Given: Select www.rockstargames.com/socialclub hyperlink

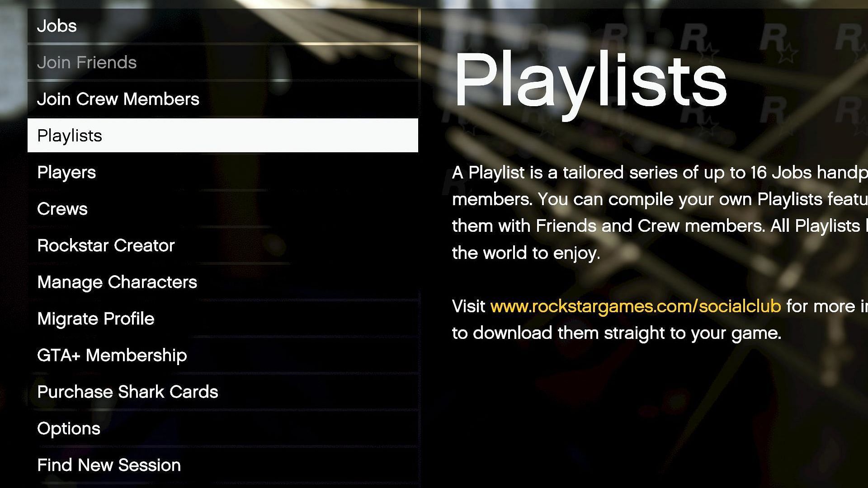Looking at the screenshot, I should [635, 305].
